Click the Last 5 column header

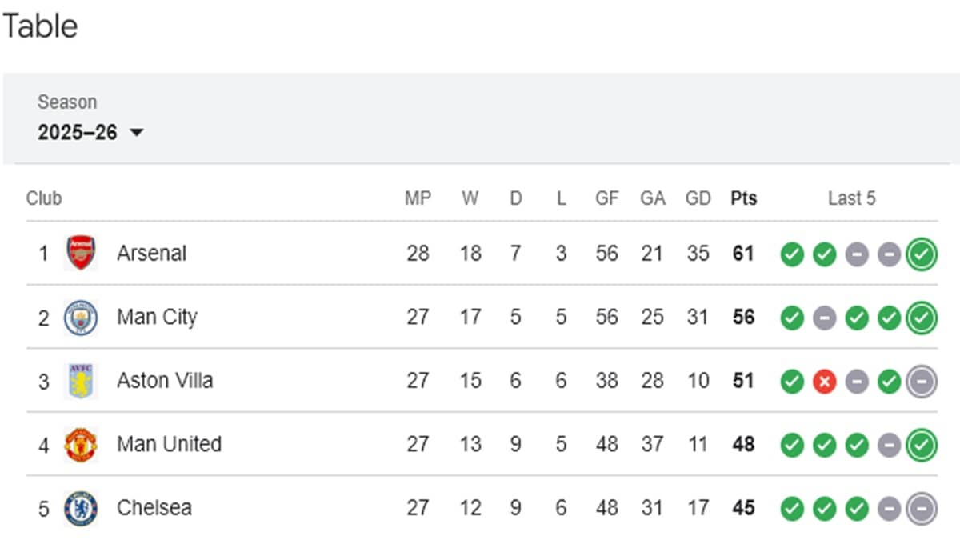851,198
